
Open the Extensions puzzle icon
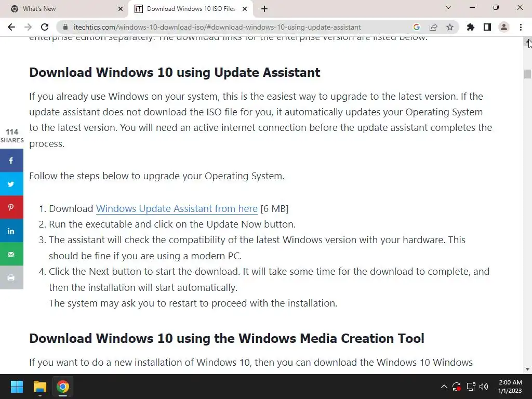coord(471,27)
